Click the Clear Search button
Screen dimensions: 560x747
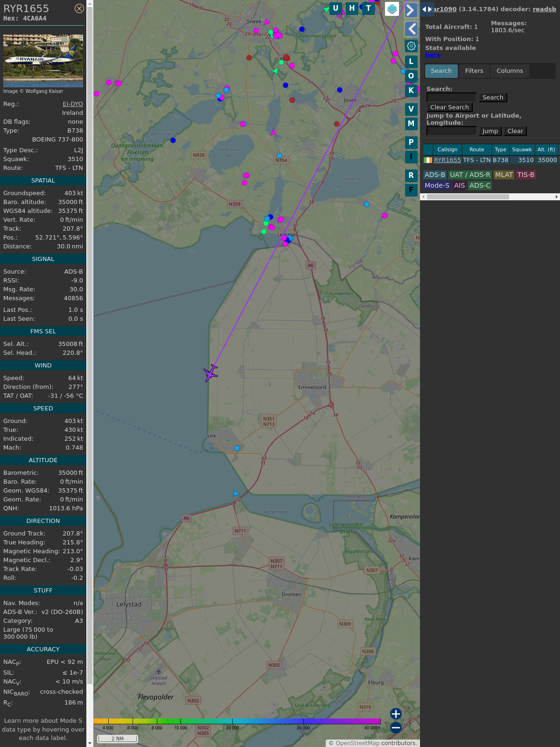tap(449, 107)
